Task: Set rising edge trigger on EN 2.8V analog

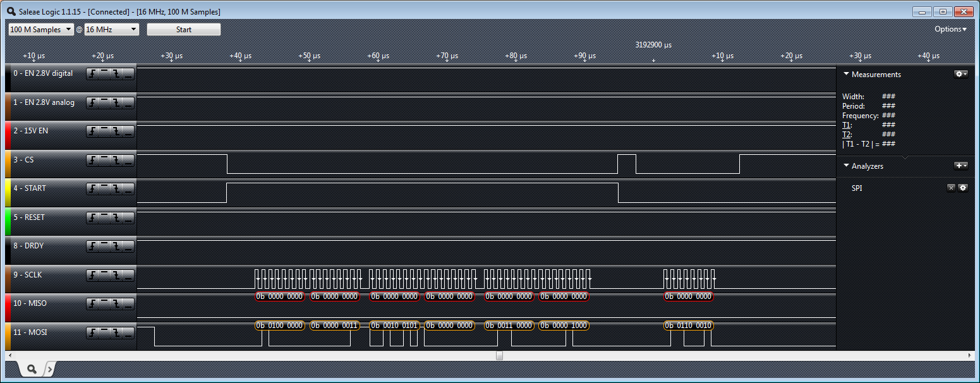Action: pos(92,102)
